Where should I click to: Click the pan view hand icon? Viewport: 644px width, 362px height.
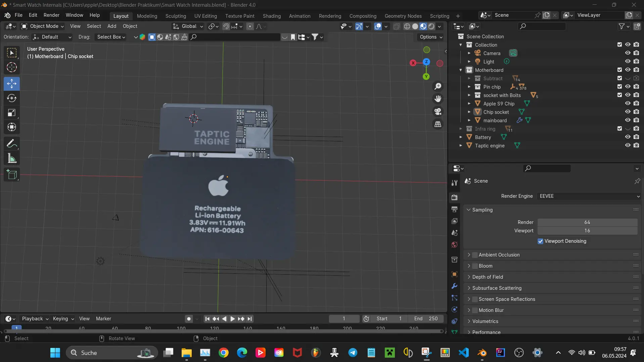click(x=438, y=99)
